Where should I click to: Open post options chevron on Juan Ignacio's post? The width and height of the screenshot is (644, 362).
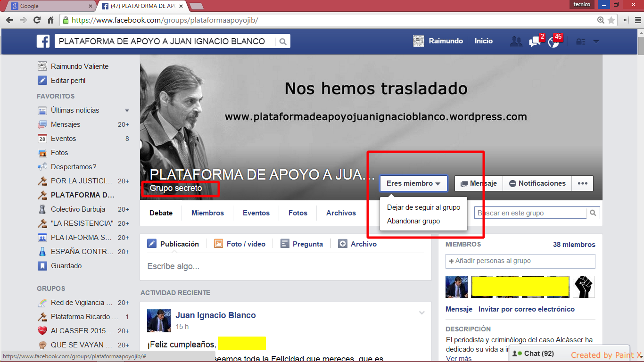point(422,313)
